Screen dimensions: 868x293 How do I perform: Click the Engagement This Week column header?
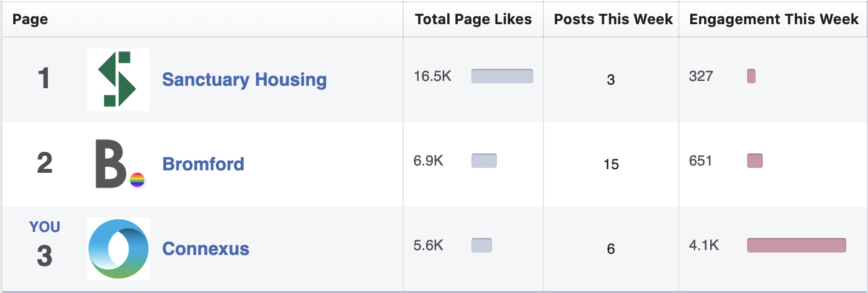[x=774, y=19]
